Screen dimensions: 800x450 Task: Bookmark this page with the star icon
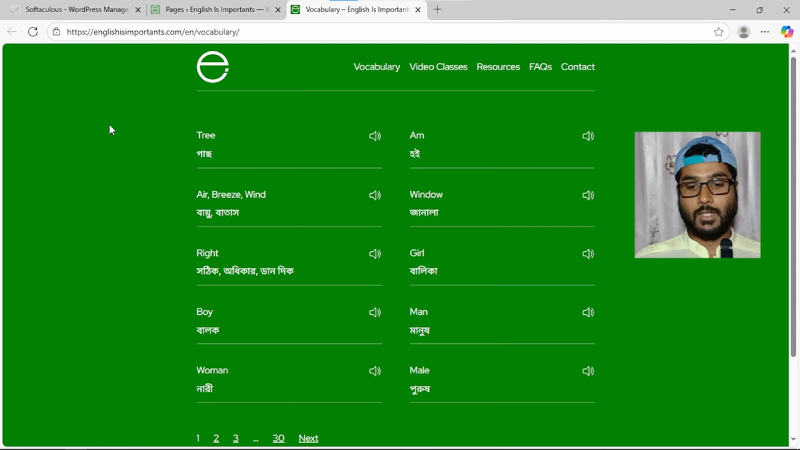point(718,32)
